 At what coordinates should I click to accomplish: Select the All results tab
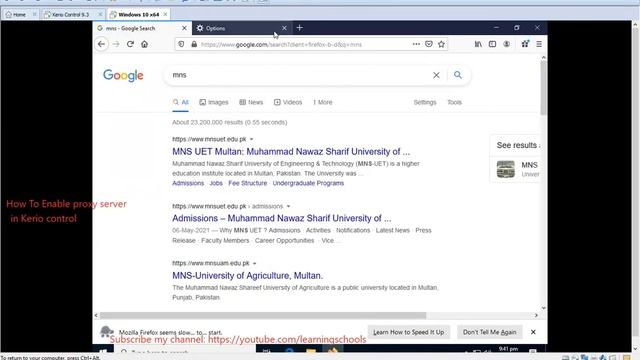(180, 102)
